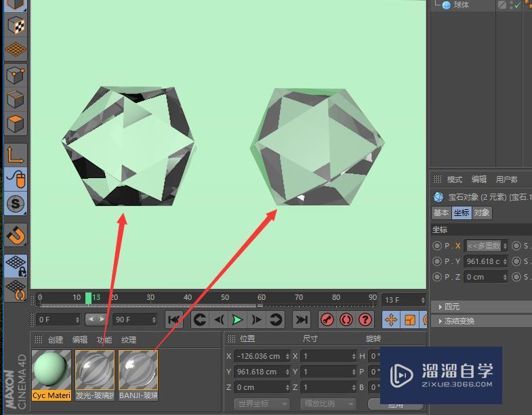Viewport: 532px width, 415px height.
Task: Click the 宝石对象 gem icon in attributes
Action: point(438,197)
